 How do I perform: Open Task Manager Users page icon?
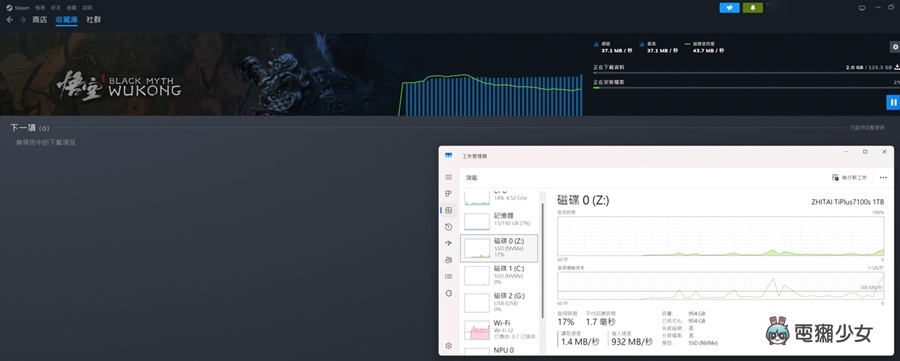click(449, 260)
